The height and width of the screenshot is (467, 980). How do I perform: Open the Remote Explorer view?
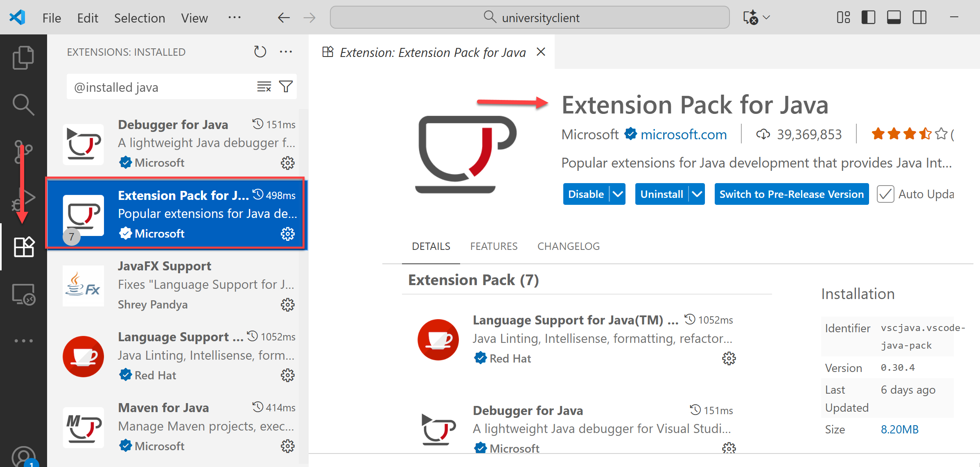(23, 294)
